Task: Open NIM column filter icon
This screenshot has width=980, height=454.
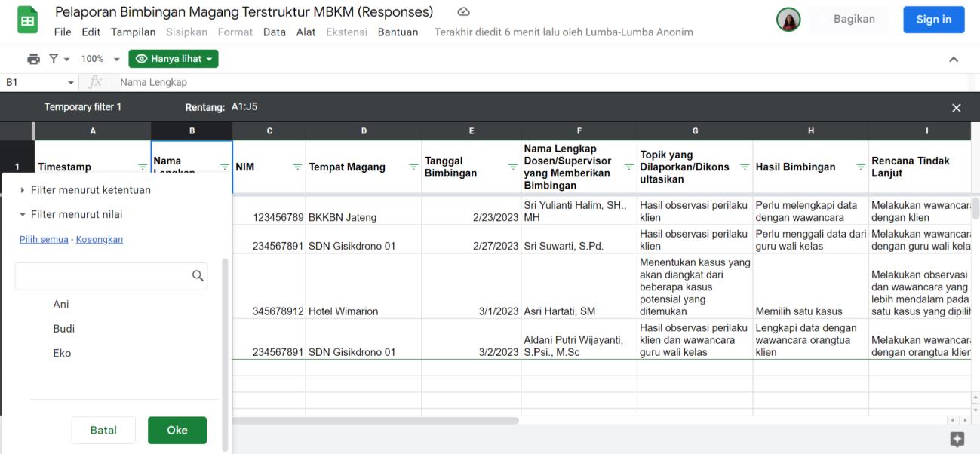Action: [297, 167]
